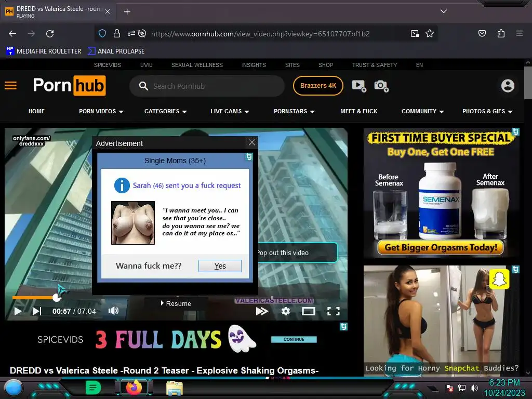This screenshot has width=532, height=399.
Task: Close the Advertisement popup with X
Action: [252, 142]
